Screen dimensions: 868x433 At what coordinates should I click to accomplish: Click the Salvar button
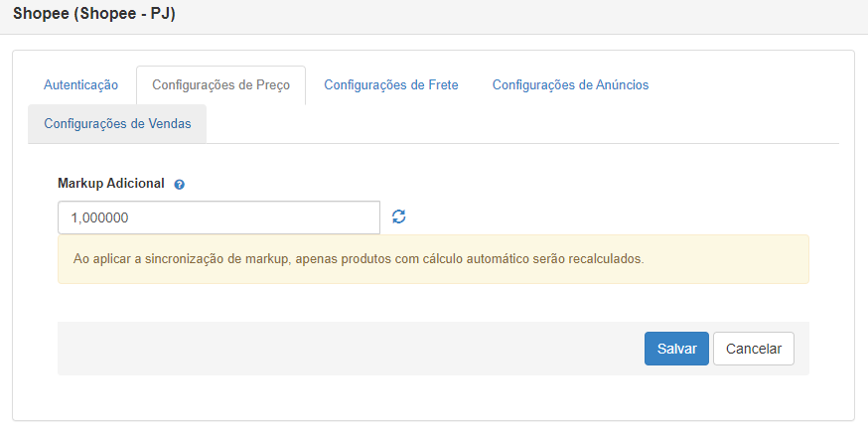pos(676,349)
